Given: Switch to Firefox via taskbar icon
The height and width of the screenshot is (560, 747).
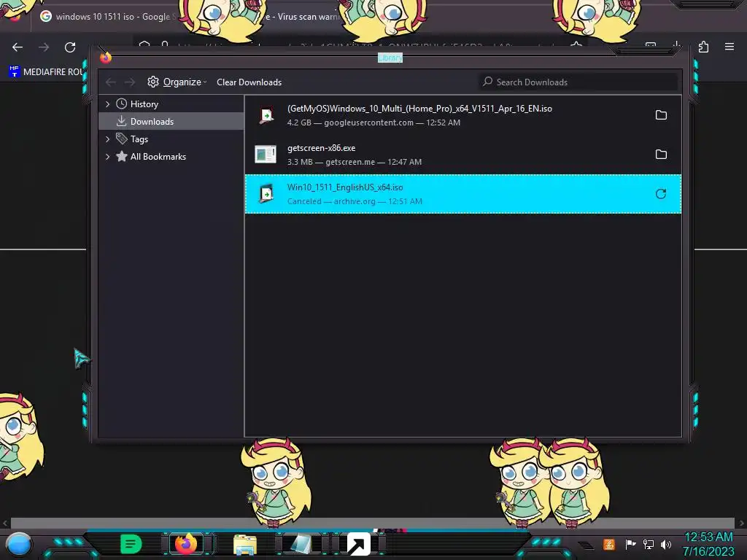Looking at the screenshot, I should (x=186, y=544).
